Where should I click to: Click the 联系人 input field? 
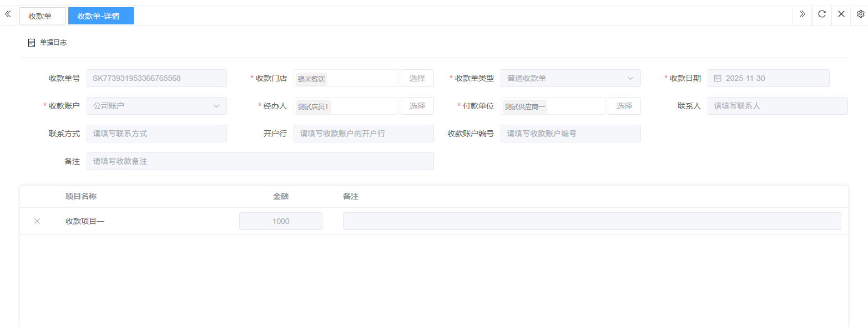coord(777,106)
